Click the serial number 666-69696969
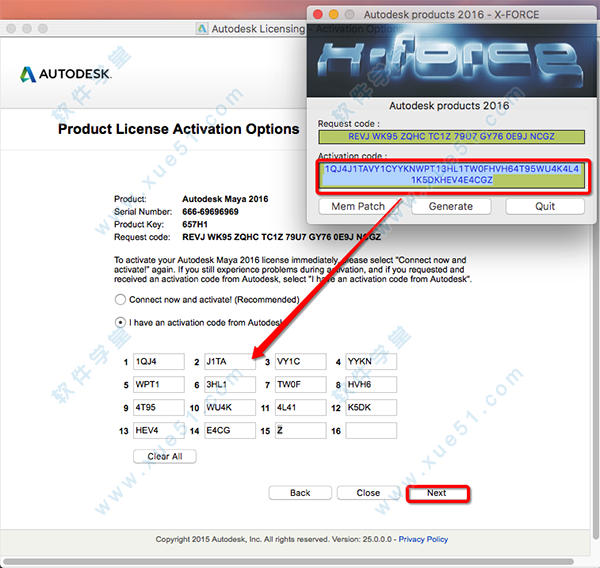The image size is (600, 568). [x=210, y=212]
